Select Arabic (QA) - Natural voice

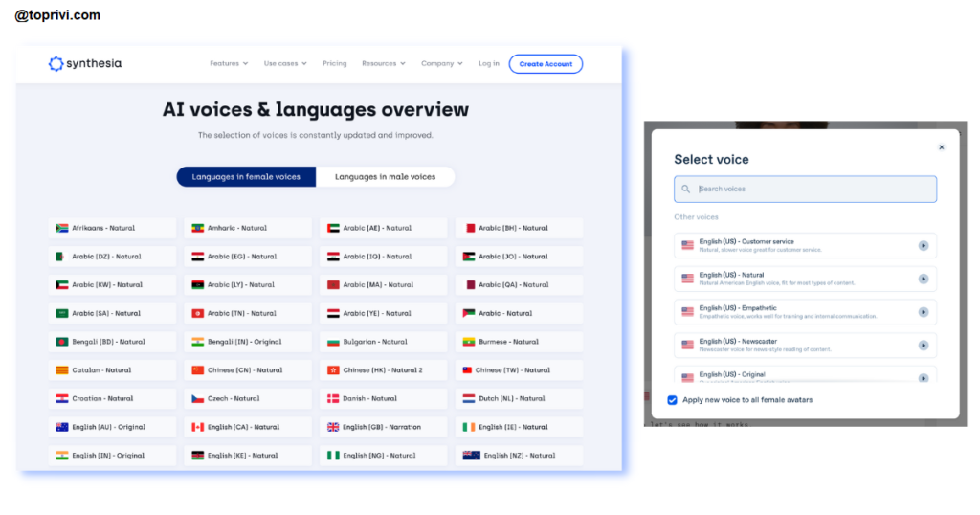(x=520, y=285)
